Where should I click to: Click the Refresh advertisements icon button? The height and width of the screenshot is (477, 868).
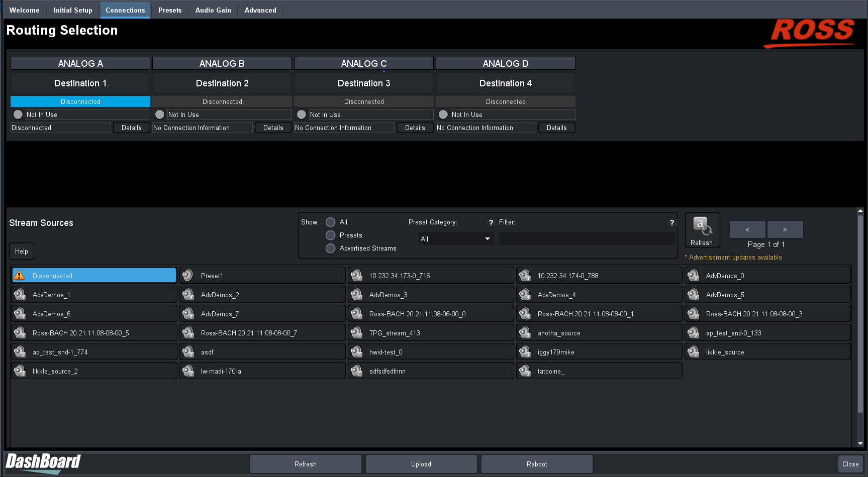click(702, 230)
